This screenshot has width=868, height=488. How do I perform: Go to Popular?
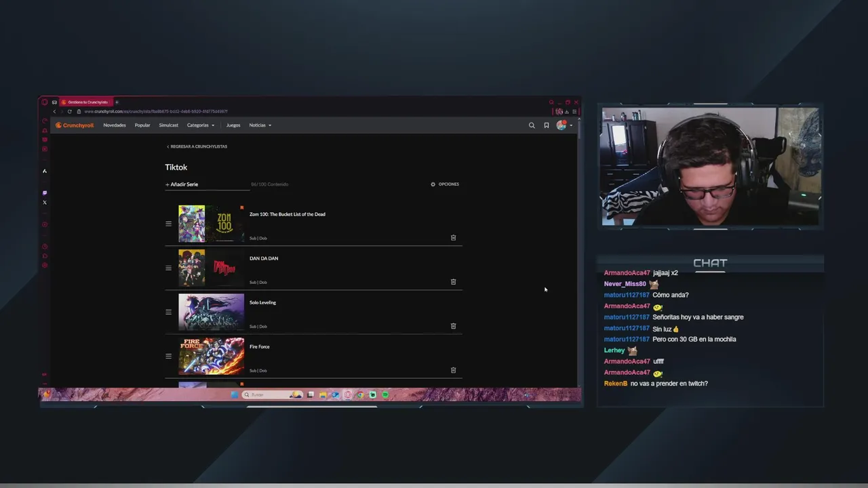tap(142, 125)
